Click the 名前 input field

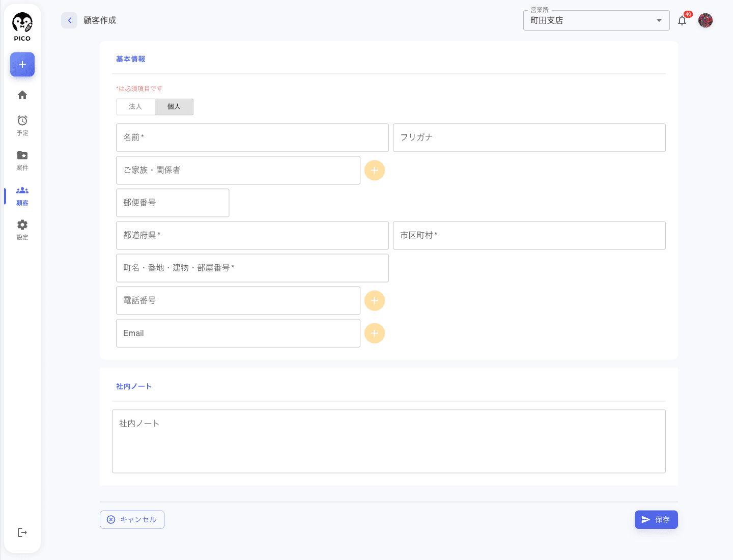252,137
